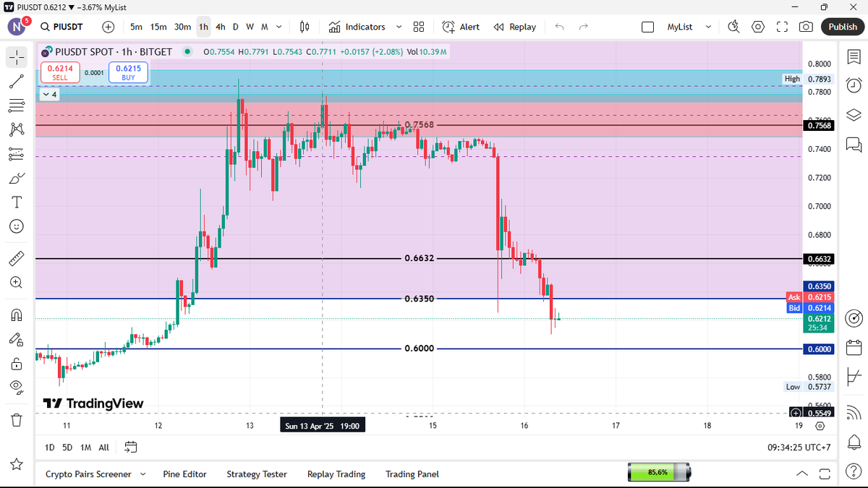Viewport: 868px width, 488px height.
Task: Take a chart snapshot with camera
Action: coord(806,27)
